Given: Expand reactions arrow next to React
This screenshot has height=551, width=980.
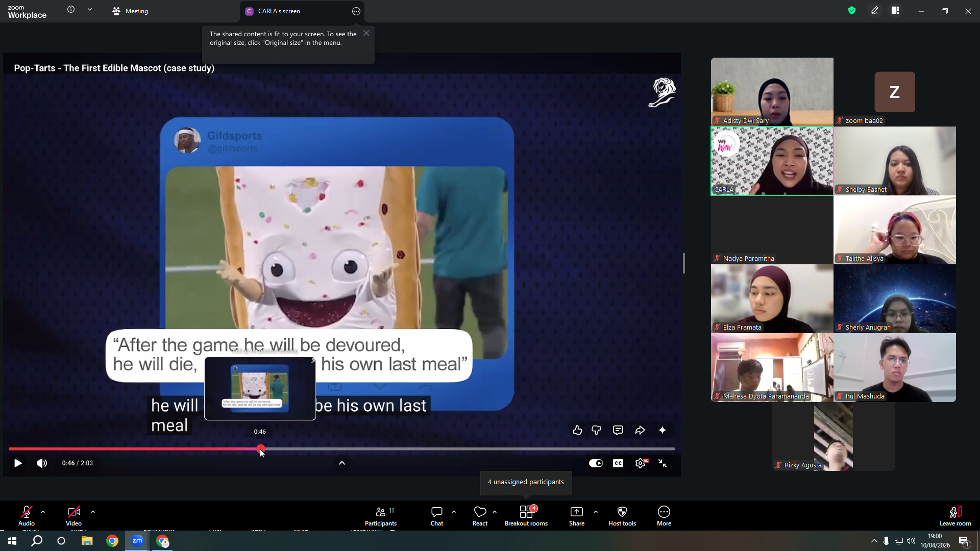Looking at the screenshot, I should (x=495, y=512).
